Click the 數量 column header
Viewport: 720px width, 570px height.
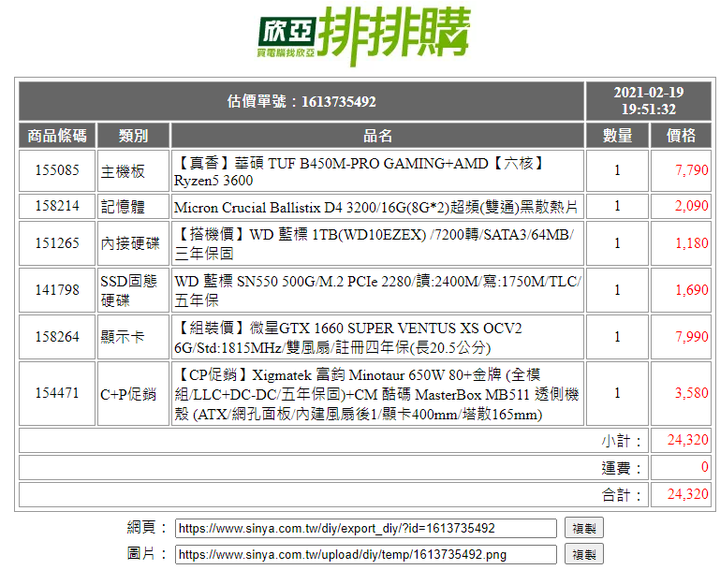617,135
